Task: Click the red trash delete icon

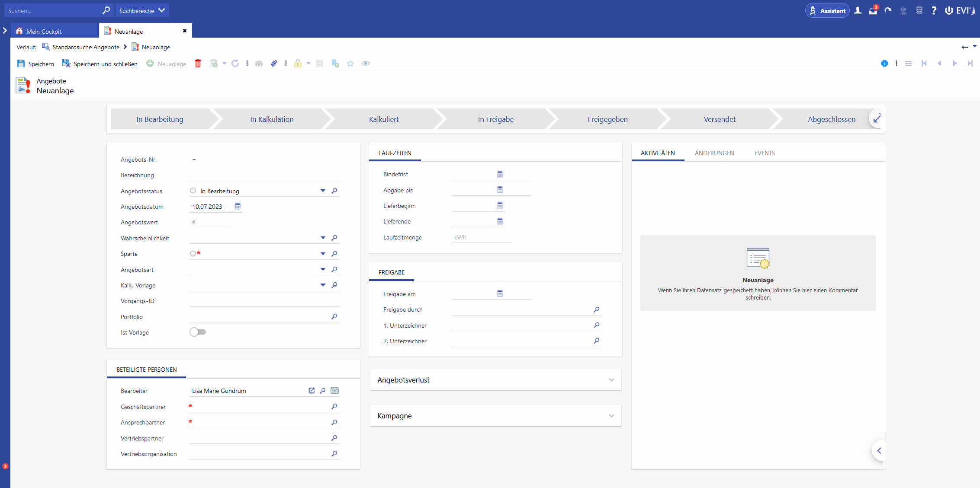Action: click(198, 64)
